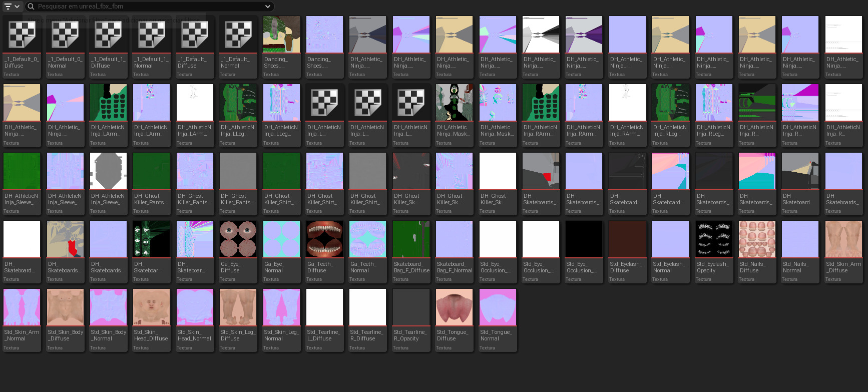Select the Ga_Eye_ Normal texture
This screenshot has width=868, height=392.
(282, 251)
